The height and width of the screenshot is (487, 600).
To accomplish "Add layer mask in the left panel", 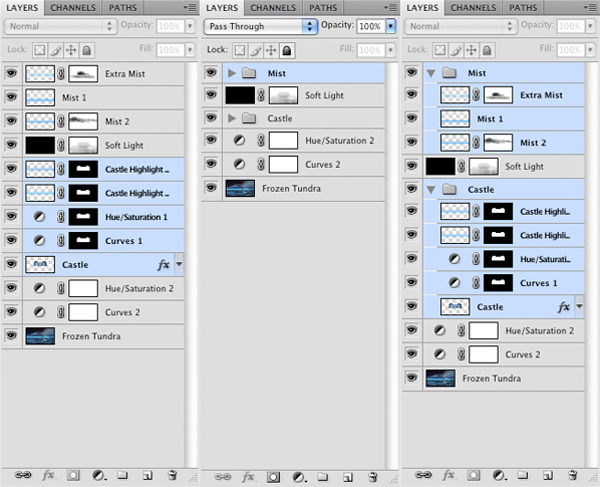I will pyautogui.click(x=73, y=476).
